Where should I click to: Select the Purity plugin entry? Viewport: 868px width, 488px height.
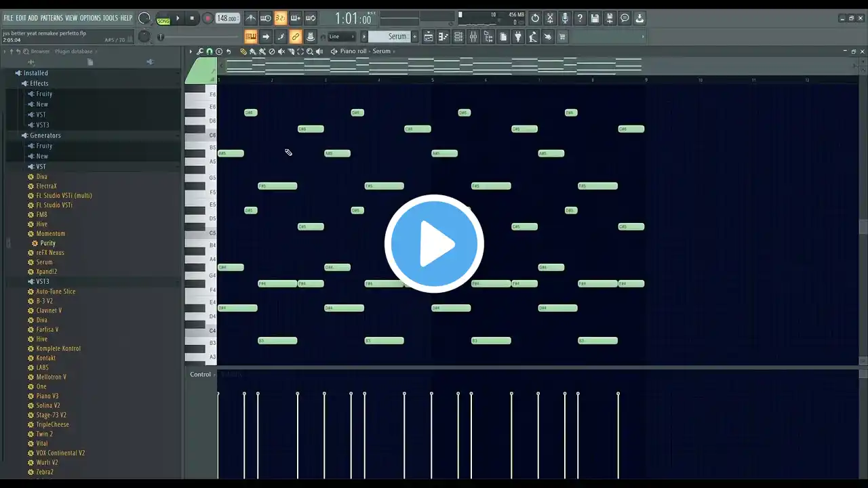coord(47,243)
